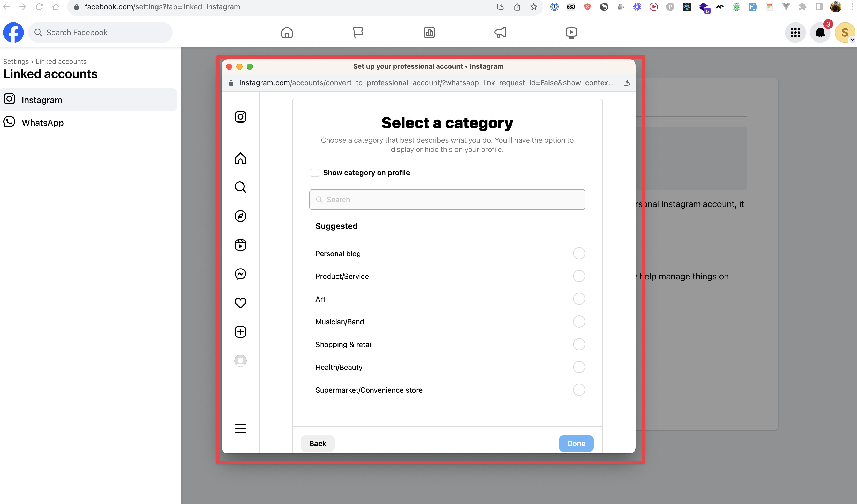The width and height of the screenshot is (857, 504).
Task: Click the Done button to confirm category
Action: coord(576,444)
